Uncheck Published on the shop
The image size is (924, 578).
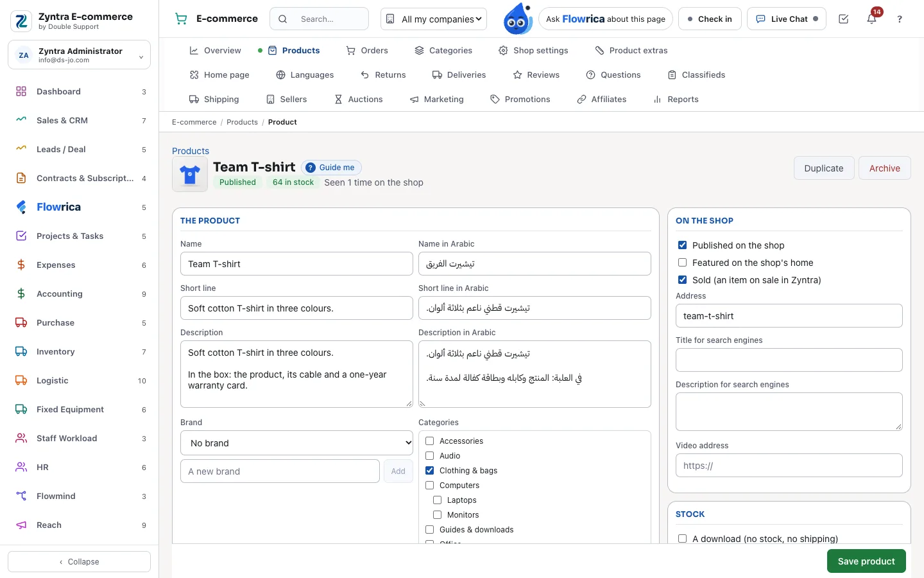pyautogui.click(x=683, y=245)
